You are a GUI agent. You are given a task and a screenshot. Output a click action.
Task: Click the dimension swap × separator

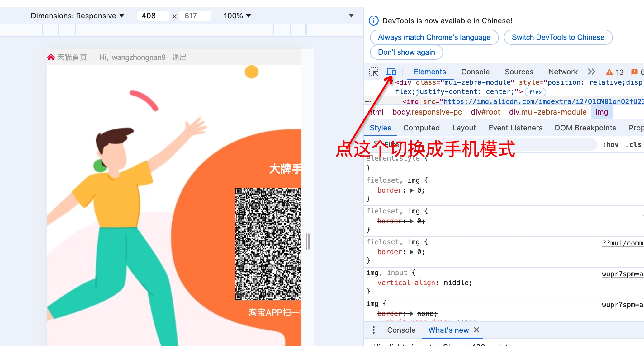pos(174,16)
